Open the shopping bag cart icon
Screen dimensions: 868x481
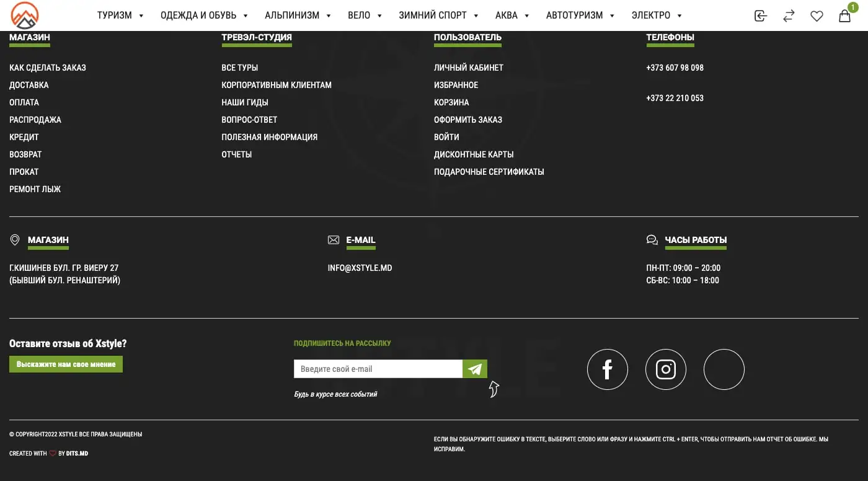click(844, 16)
